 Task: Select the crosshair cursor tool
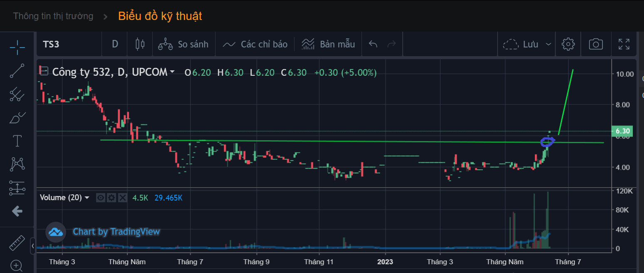click(17, 48)
